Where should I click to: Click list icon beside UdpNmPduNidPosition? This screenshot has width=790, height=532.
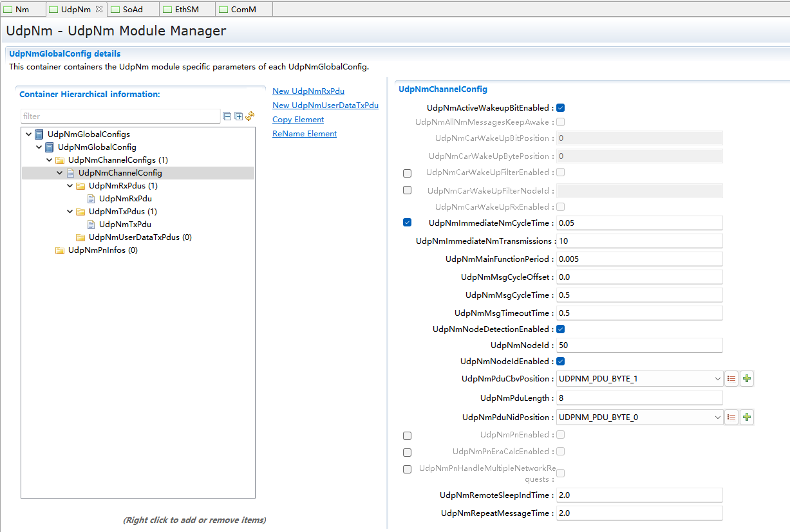pyautogui.click(x=731, y=417)
